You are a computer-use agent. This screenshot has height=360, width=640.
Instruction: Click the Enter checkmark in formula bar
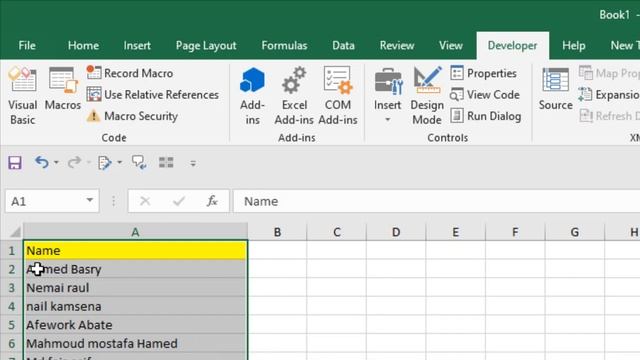tap(179, 201)
